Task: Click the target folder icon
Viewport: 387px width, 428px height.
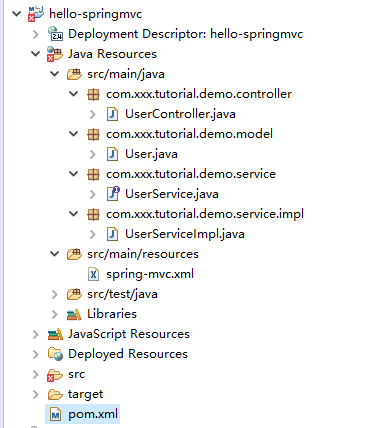Action: [55, 394]
